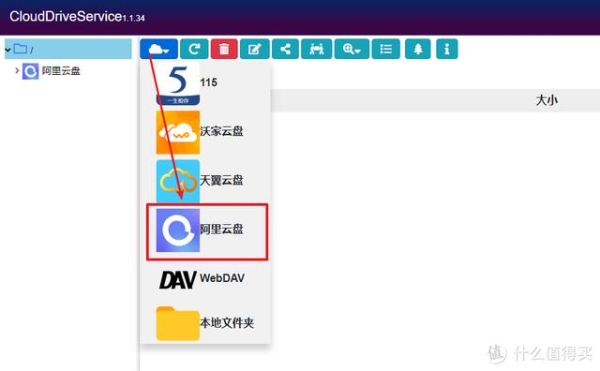The height and width of the screenshot is (371, 600).
Task: Click the notification bell icon
Action: [418, 49]
